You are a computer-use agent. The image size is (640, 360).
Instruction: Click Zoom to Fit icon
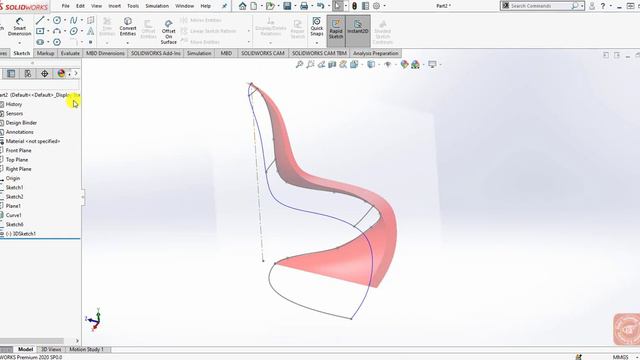click(299, 64)
